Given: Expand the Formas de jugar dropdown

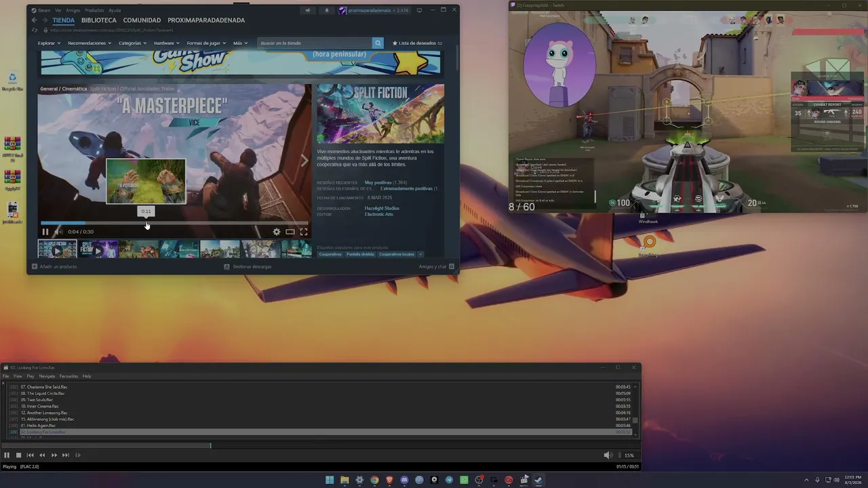Looking at the screenshot, I should [206, 43].
